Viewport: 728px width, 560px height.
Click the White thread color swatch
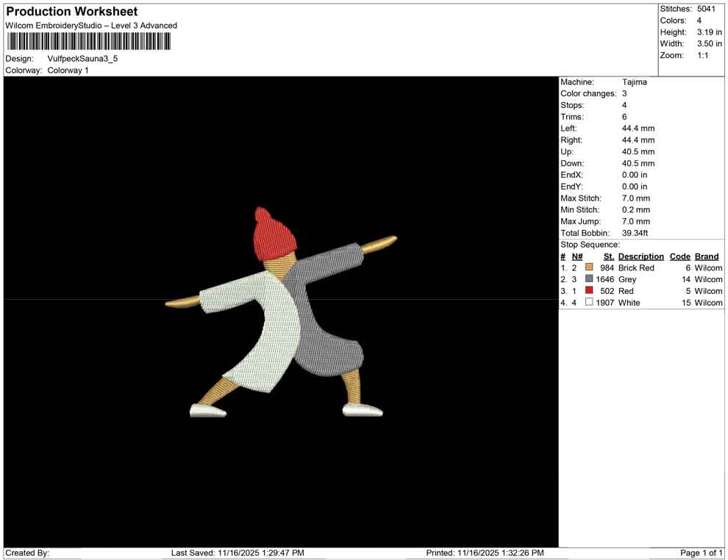(x=589, y=303)
